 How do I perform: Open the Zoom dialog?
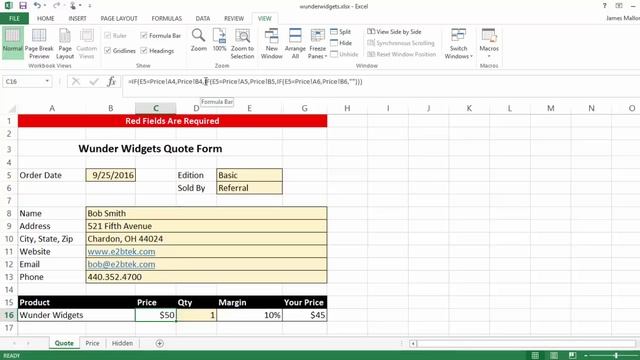click(x=199, y=40)
